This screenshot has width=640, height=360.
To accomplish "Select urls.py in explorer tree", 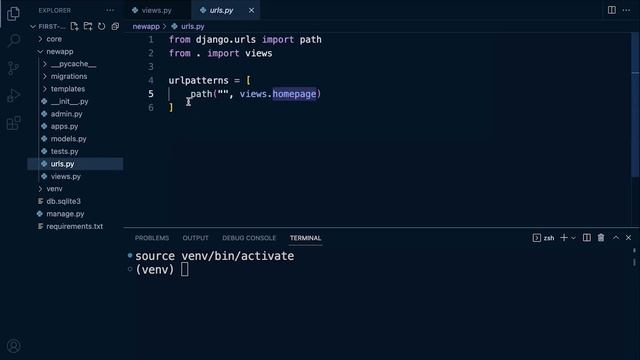I will tap(75, 164).
